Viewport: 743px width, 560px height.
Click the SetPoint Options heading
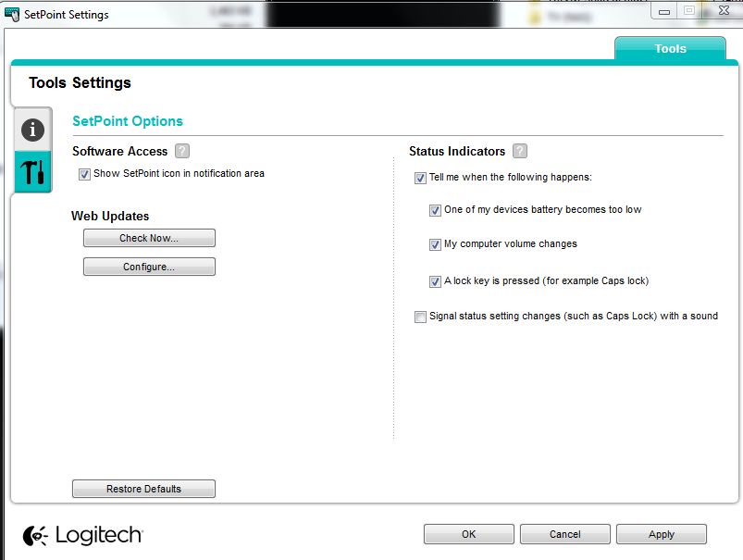(x=128, y=121)
